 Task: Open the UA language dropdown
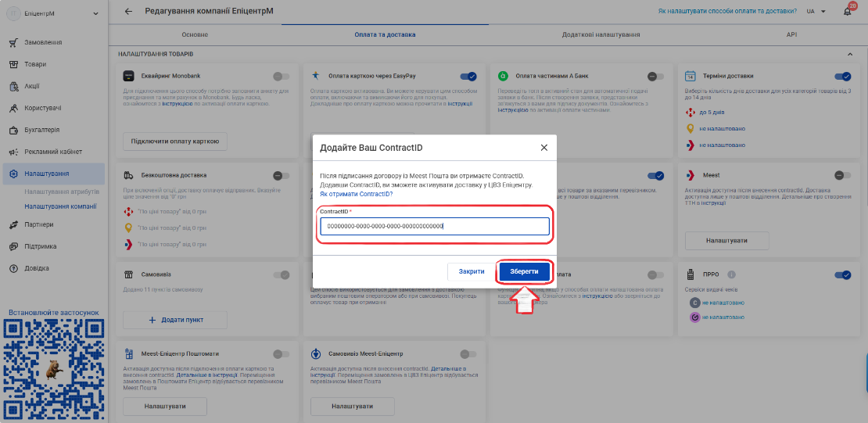(x=816, y=12)
